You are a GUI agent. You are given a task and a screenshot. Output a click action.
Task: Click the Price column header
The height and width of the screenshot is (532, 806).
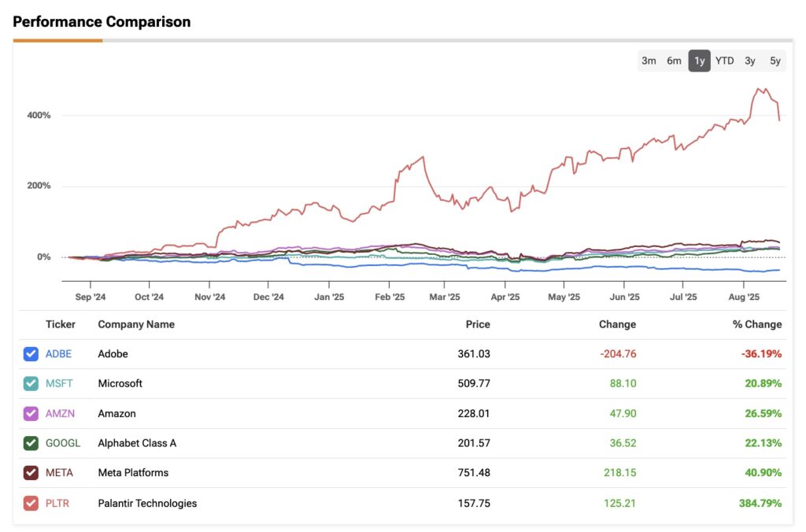pyautogui.click(x=478, y=324)
